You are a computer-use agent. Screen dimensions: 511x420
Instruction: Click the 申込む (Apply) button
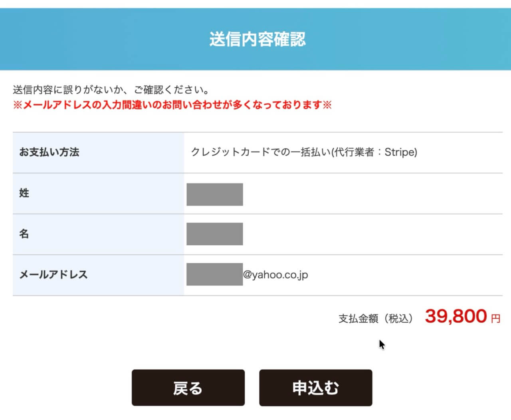(316, 387)
